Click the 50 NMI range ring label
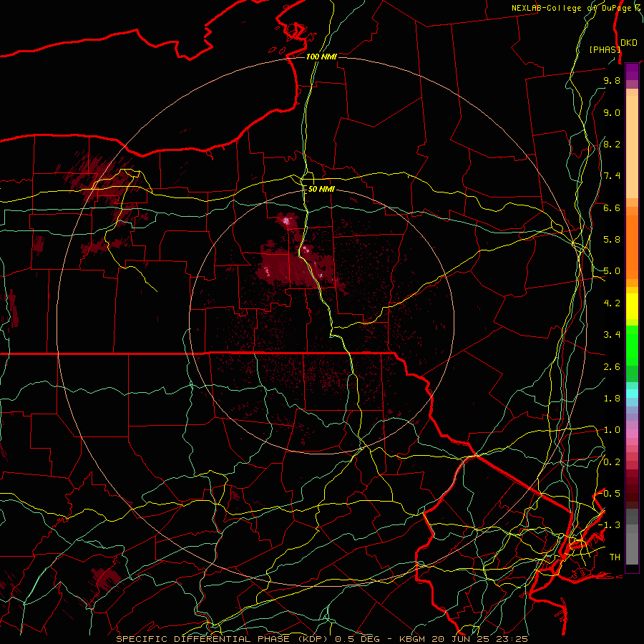Image resolution: width=644 pixels, height=644 pixels. point(321,189)
